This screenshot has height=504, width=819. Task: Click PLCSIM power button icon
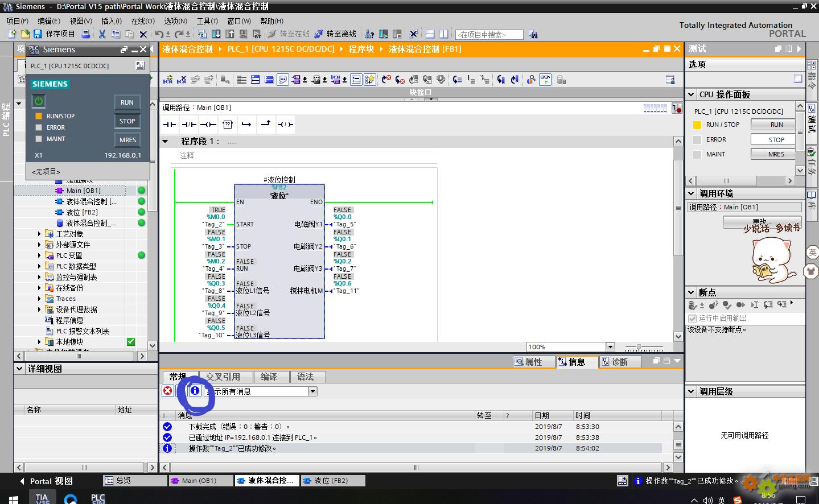pyautogui.click(x=38, y=101)
